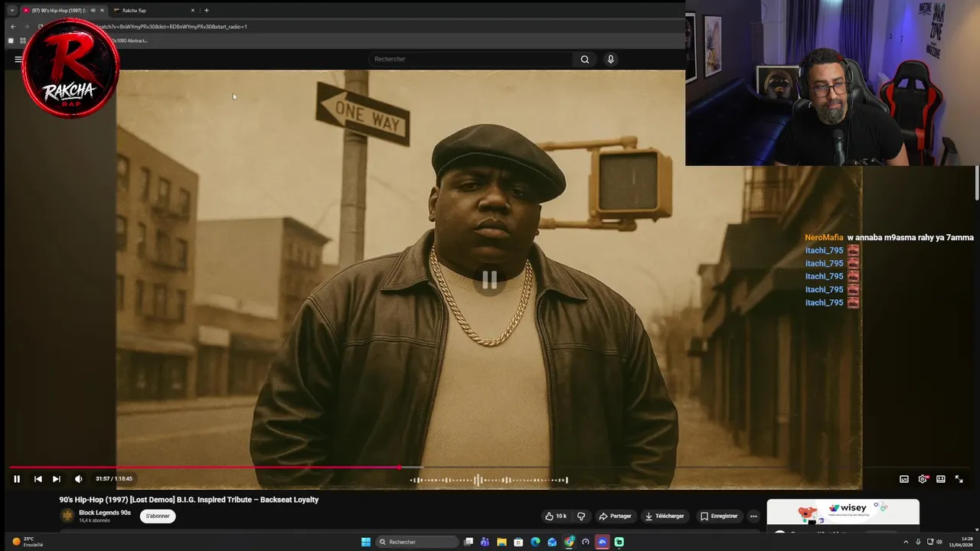Mute the player volume icon
The image size is (980, 551).
coord(78,479)
